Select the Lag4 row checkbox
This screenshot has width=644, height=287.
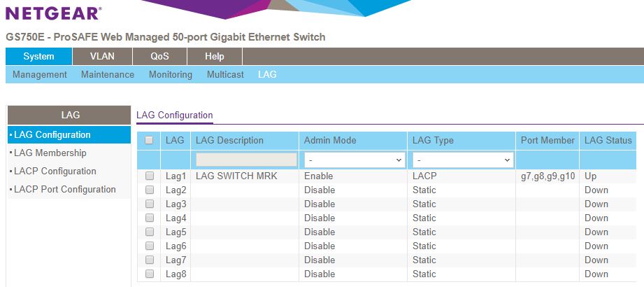[150, 218]
